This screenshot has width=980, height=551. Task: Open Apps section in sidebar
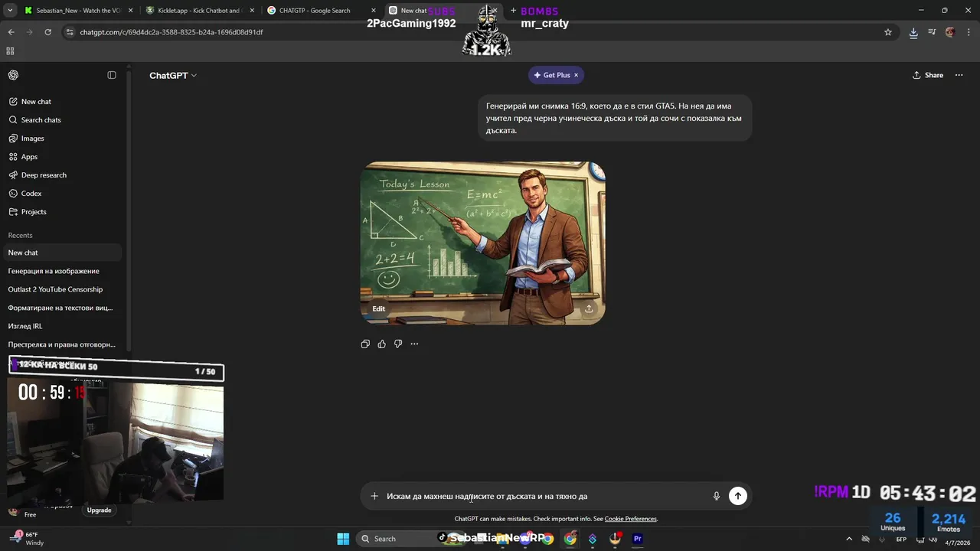63,157
